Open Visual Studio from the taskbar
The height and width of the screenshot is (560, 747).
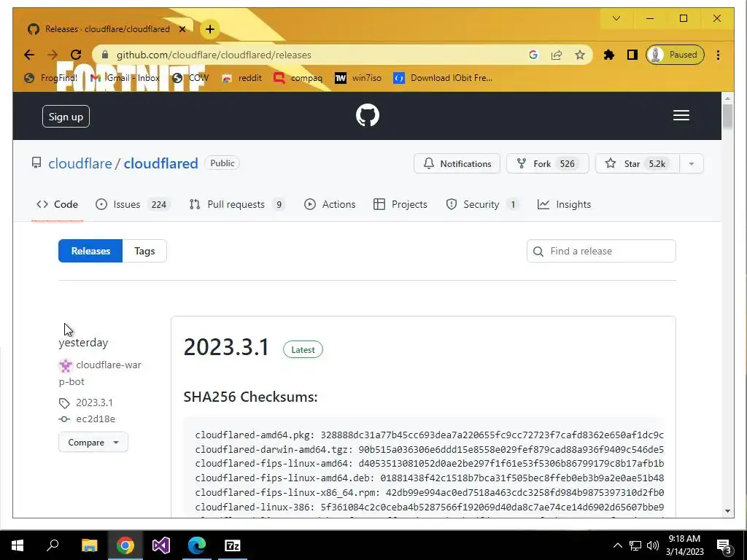[x=161, y=545]
